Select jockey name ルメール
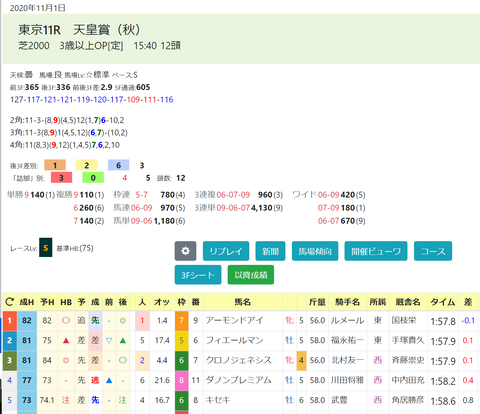 pyautogui.click(x=347, y=321)
